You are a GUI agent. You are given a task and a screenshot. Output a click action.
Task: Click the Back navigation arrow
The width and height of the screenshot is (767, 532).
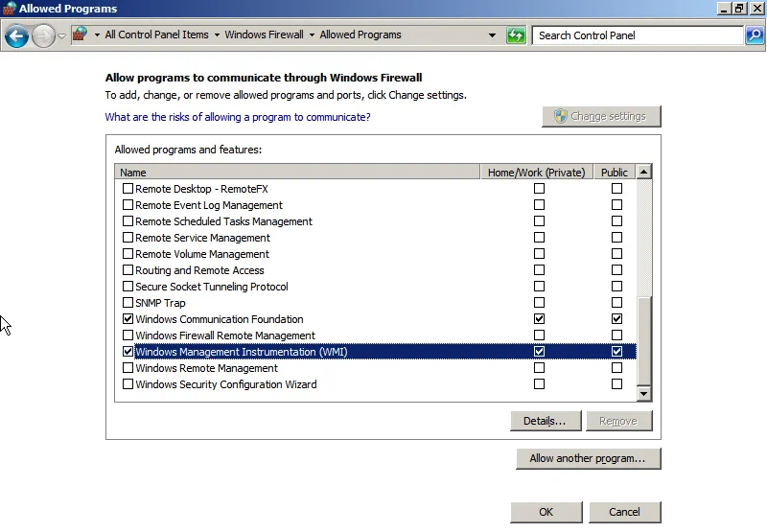tap(15, 35)
